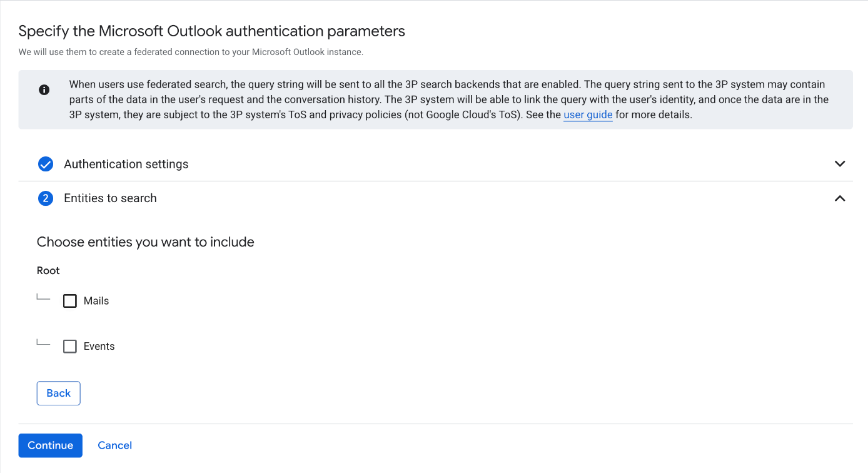868x473 pixels.
Task: Tick the Events checkbox
Action: pyautogui.click(x=70, y=347)
